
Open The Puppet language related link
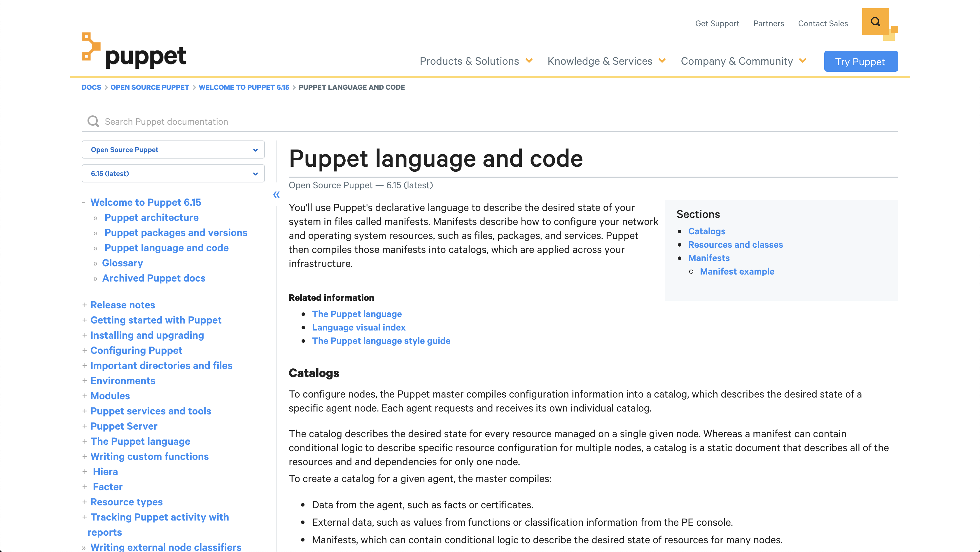357,314
